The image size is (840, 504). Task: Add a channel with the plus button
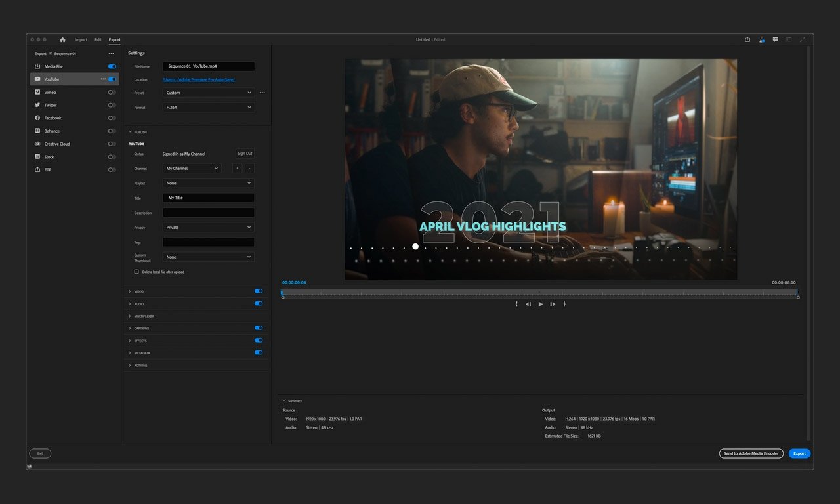(x=237, y=169)
